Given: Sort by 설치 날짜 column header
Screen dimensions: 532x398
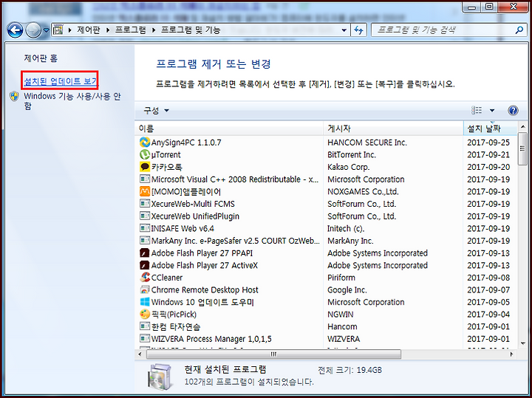Looking at the screenshot, I should pyautogui.click(x=491, y=128).
